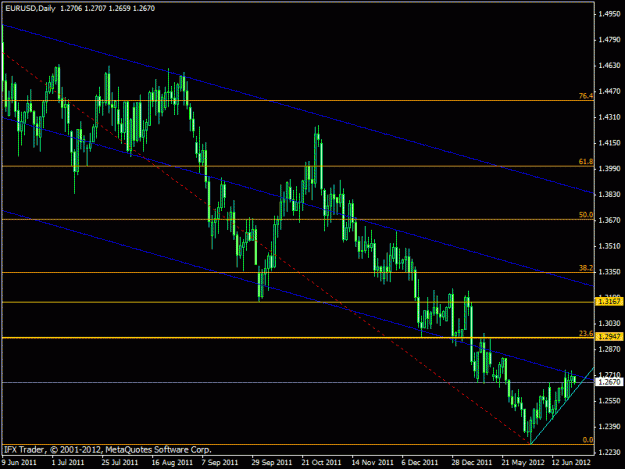The width and height of the screenshot is (625, 469).
Task: Click the 1.4950 price scale value
Action: tap(609, 14)
